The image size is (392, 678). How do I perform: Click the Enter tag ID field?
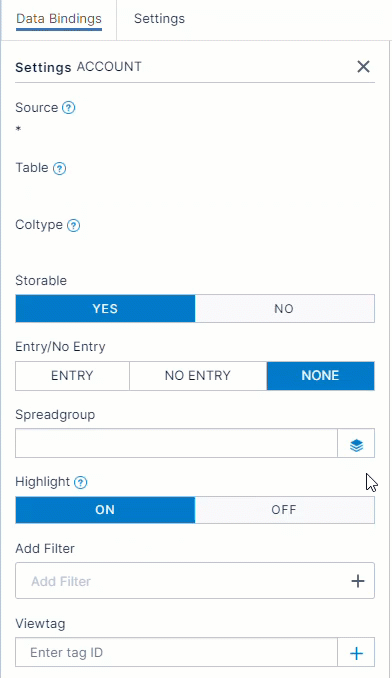pyautogui.click(x=176, y=652)
